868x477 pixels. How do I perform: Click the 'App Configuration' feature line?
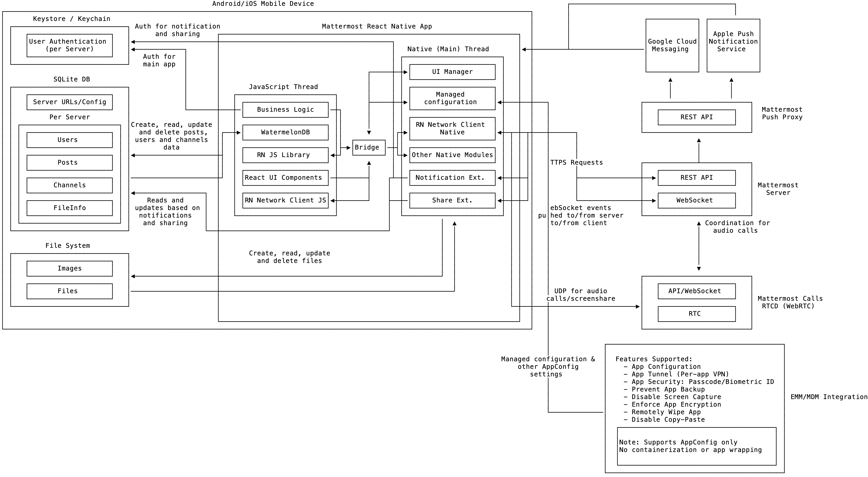tap(662, 367)
